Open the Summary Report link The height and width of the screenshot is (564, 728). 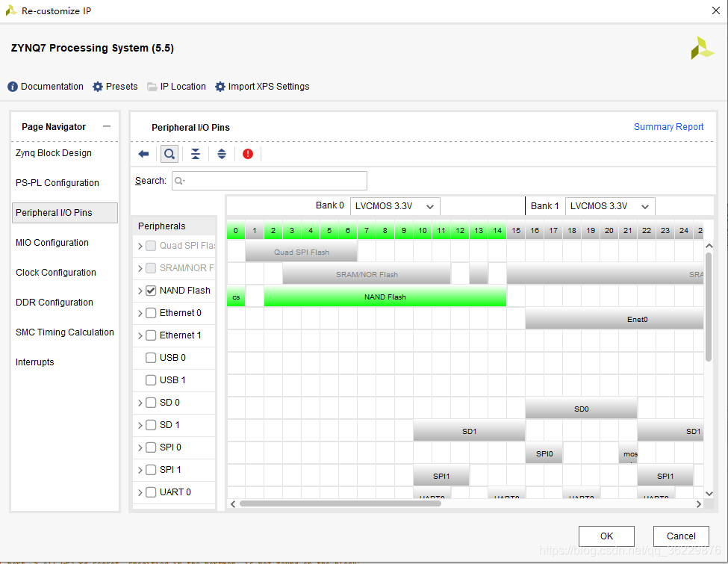click(x=668, y=127)
